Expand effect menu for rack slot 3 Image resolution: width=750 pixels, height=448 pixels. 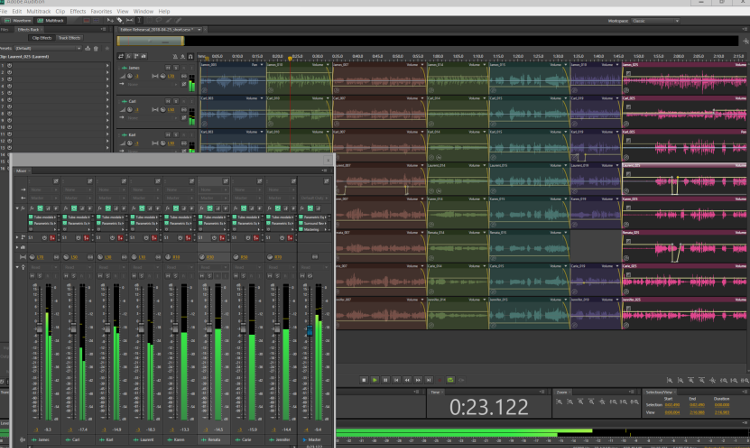(x=107, y=79)
